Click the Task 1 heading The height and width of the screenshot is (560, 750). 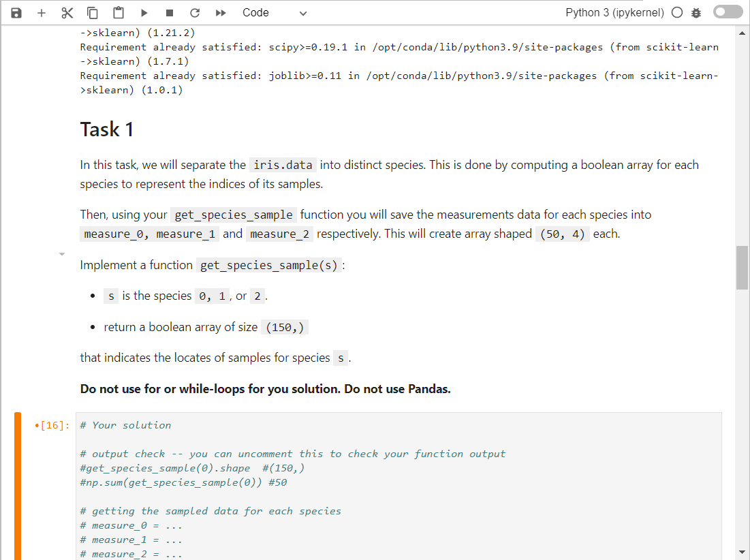[x=107, y=129]
